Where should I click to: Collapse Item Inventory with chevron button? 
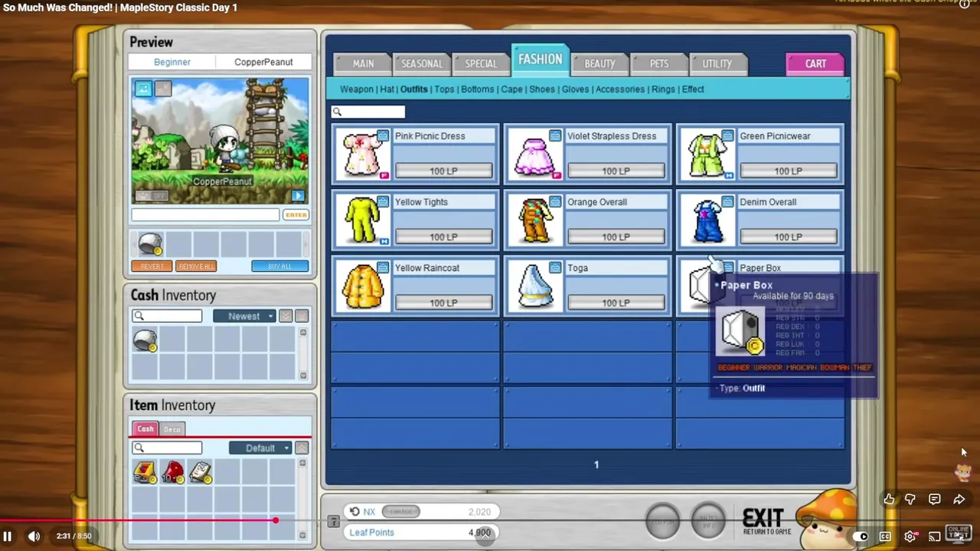coord(302,448)
